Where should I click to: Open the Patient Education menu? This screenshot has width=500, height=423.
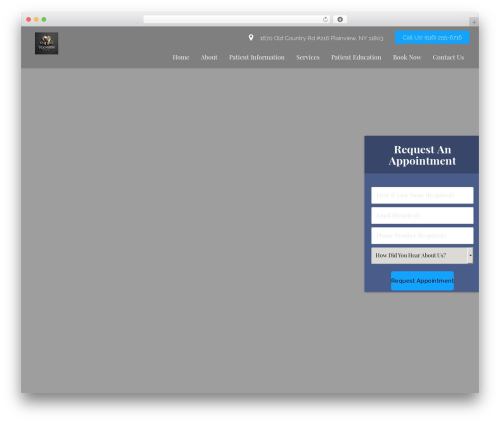pyautogui.click(x=356, y=57)
